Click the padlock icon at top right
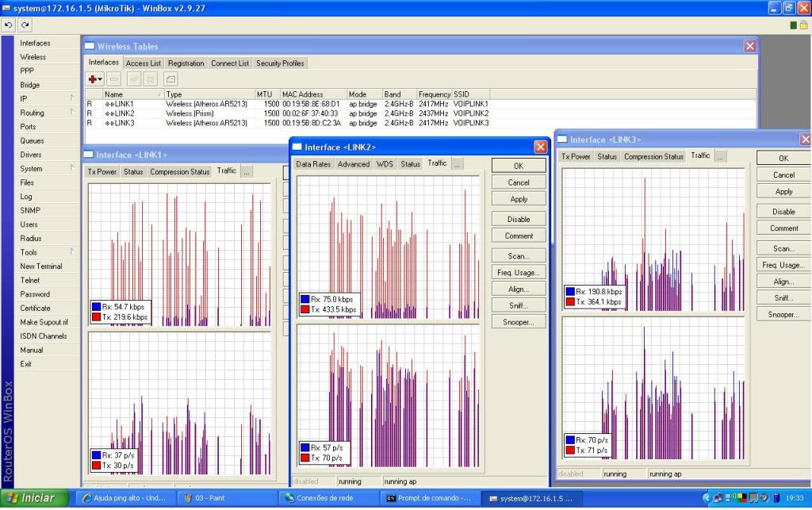Screen dimensions: 812x510 (x=804, y=25)
